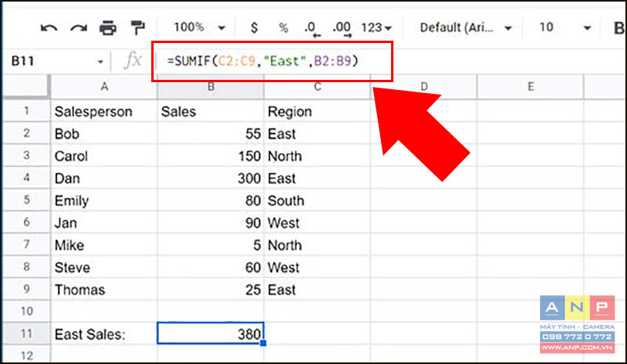Click the Print icon
This screenshot has width=627, height=364.
tap(108, 28)
